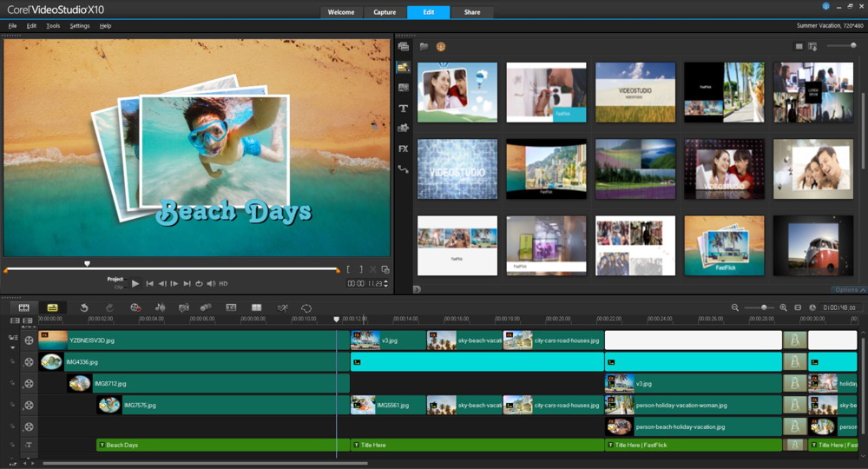Jump to end of project
The image size is (868, 469).
point(187,283)
